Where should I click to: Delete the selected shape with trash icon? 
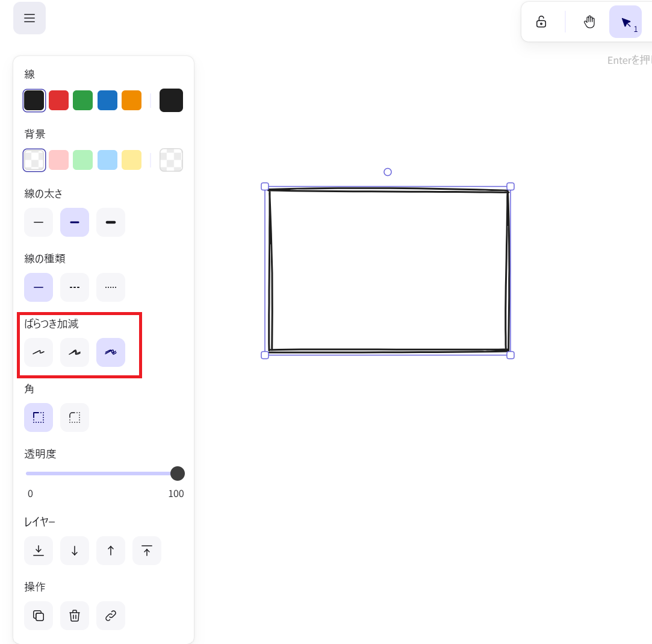point(75,616)
